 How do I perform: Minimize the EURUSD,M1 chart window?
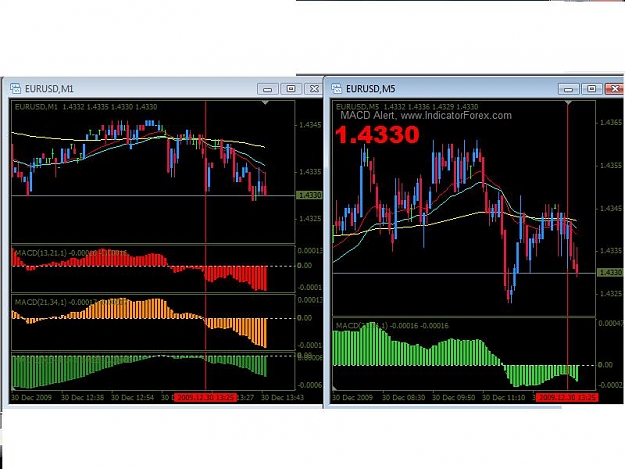click(267, 89)
